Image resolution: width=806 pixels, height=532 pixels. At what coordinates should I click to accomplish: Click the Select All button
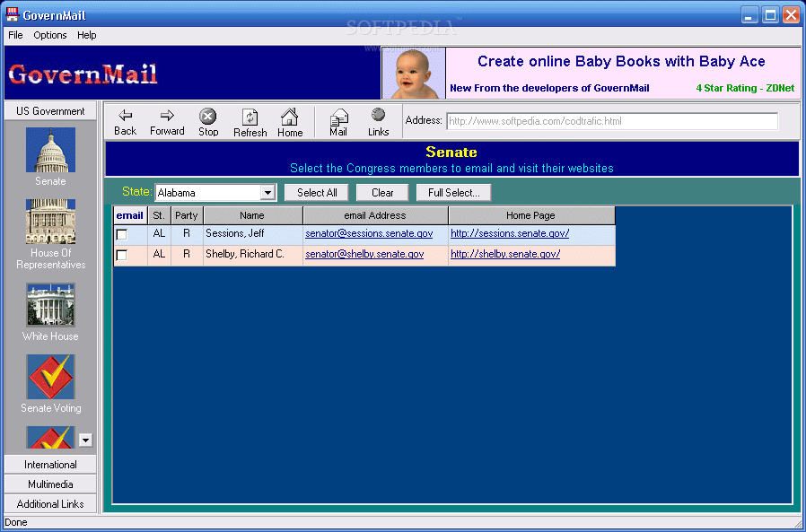tap(317, 193)
